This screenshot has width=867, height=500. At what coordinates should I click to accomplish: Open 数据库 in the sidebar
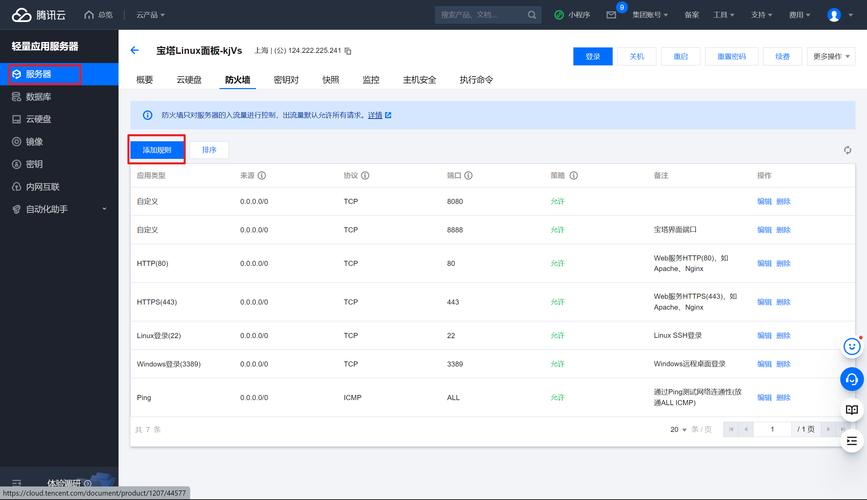(x=59, y=97)
